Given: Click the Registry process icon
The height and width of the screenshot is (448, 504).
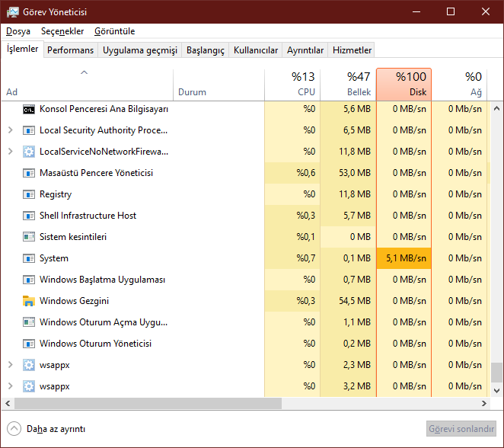Looking at the screenshot, I should (29, 194).
